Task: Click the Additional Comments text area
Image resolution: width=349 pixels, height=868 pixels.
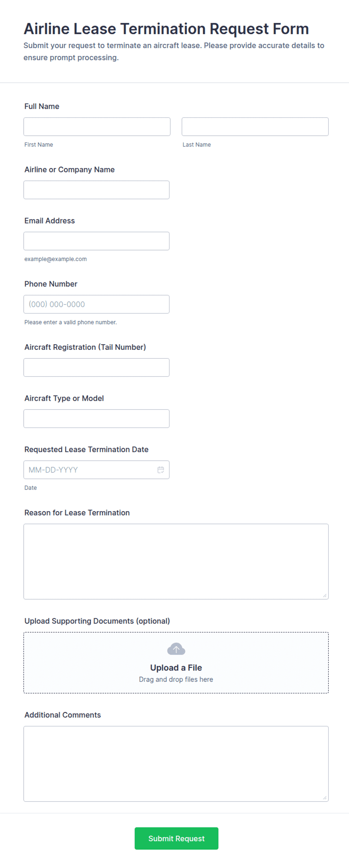Action: (176, 764)
